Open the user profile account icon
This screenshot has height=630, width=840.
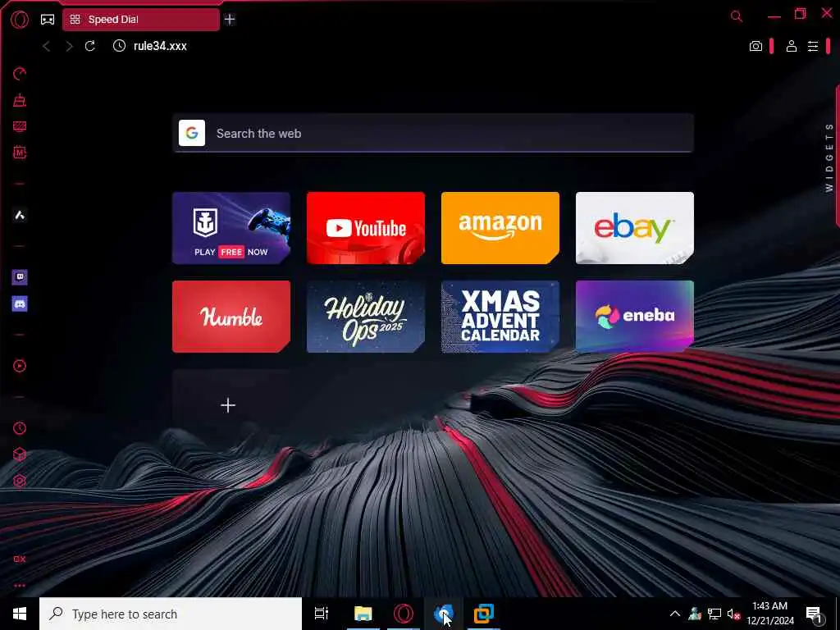click(792, 46)
